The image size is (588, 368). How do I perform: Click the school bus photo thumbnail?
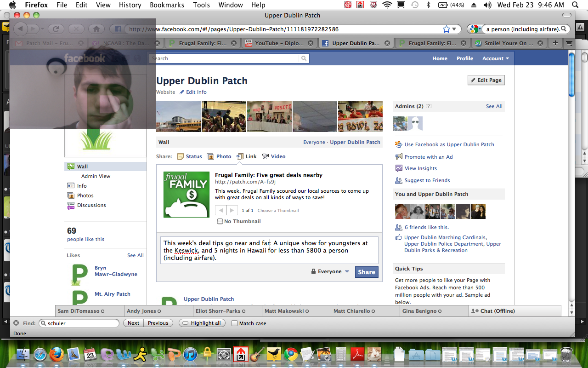[x=179, y=116]
